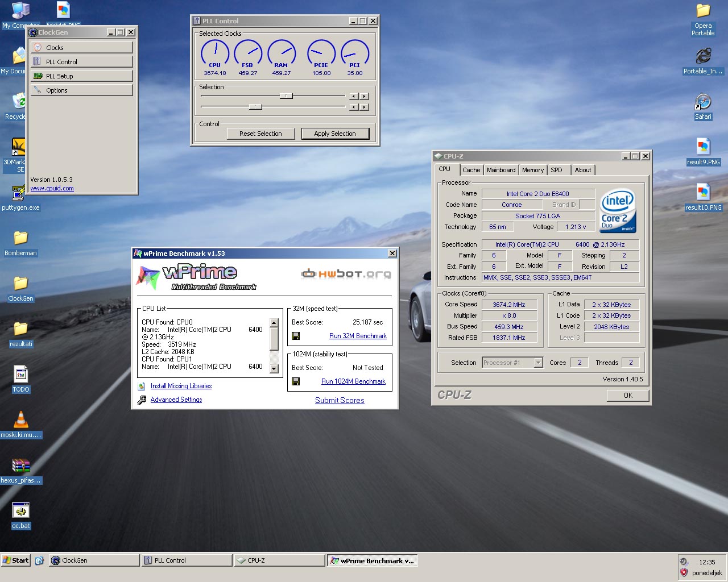Screen dimensions: 728x582
Task: Click save icon beside 32M benchmark
Action: [x=296, y=336]
